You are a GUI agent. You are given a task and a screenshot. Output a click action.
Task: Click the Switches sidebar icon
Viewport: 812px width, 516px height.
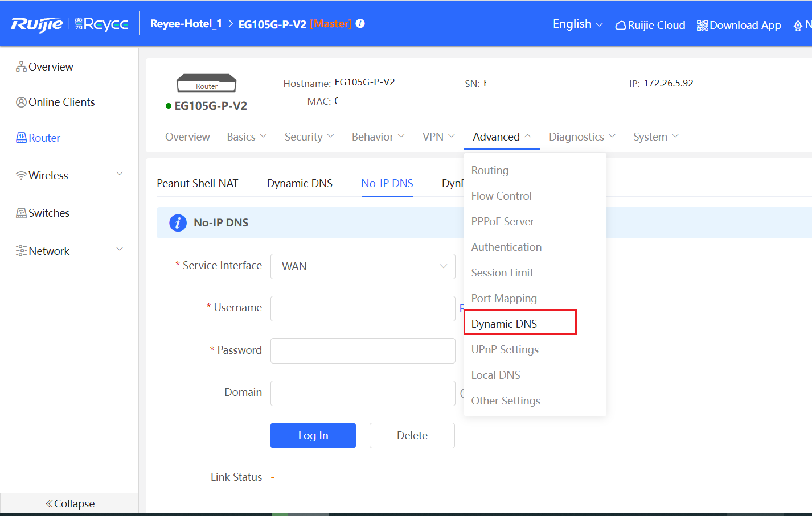click(21, 213)
